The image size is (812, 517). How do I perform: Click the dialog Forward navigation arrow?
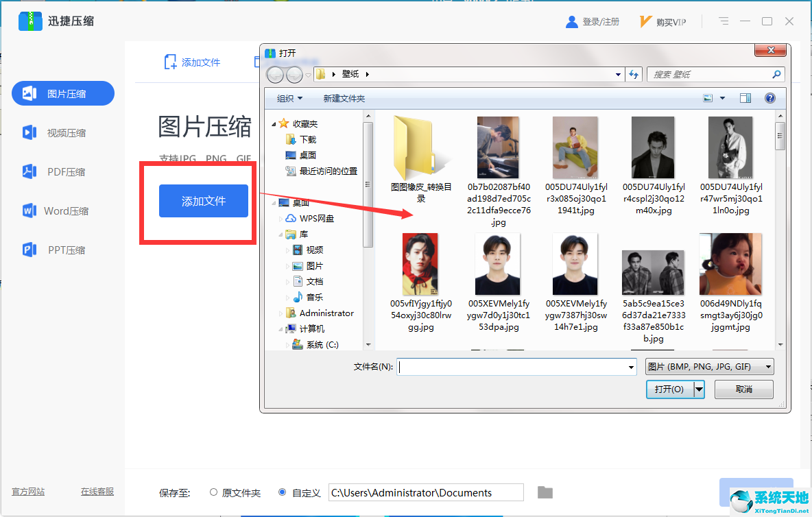294,75
